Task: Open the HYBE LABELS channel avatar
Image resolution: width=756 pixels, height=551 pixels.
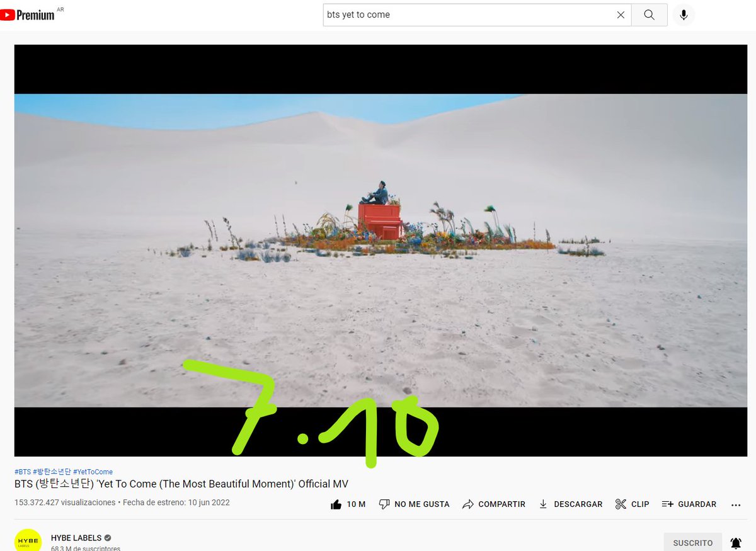Action: 28,541
